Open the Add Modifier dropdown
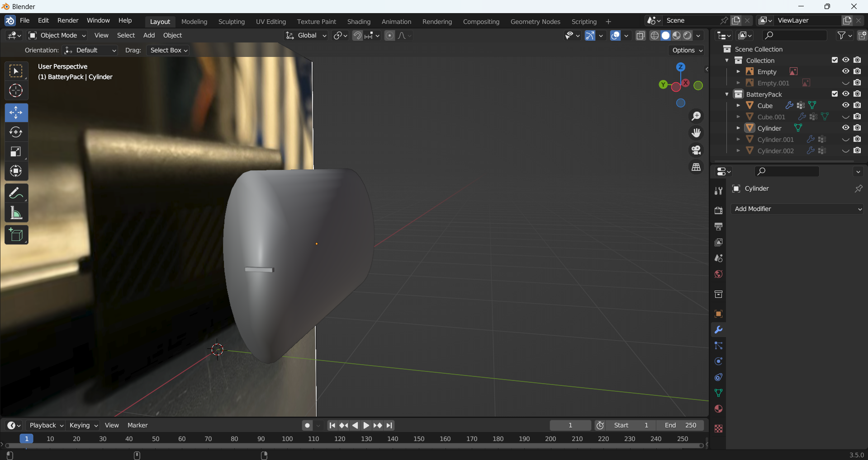Screen dimensions: 868x460 (x=797, y=209)
